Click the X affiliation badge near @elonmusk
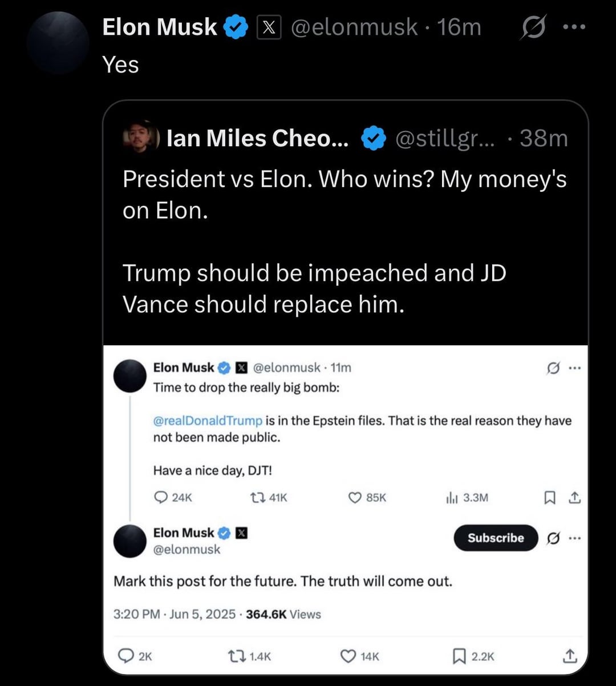Screen dimensions: 616x686 click(x=269, y=27)
